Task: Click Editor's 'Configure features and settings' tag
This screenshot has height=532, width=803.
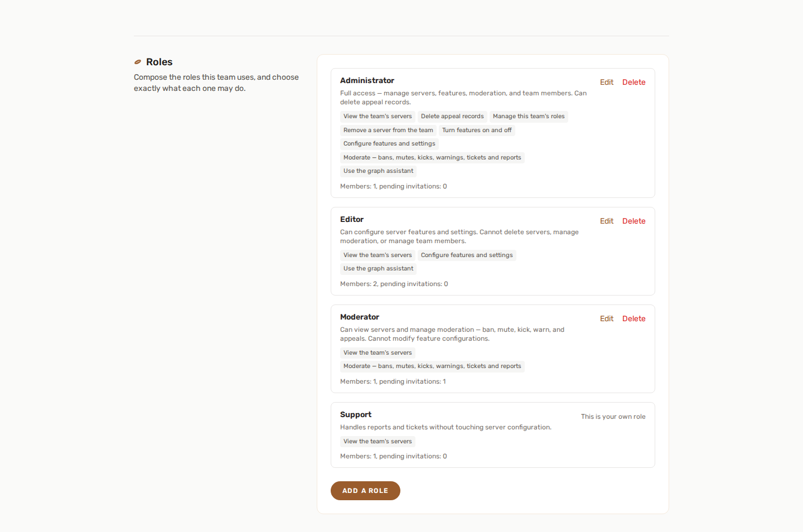Action: pos(467,255)
